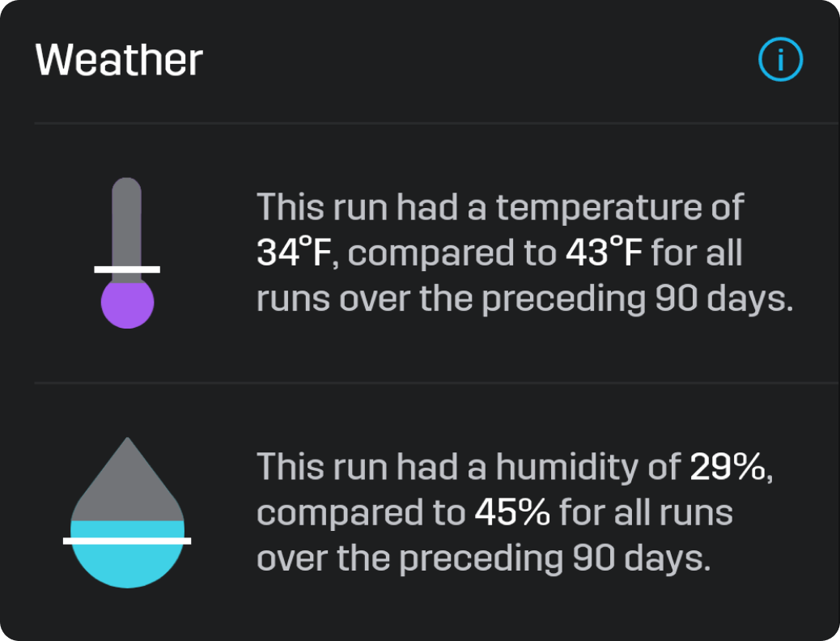Click the white average marker on droplet
This screenshot has width=840, height=641.
(127, 541)
